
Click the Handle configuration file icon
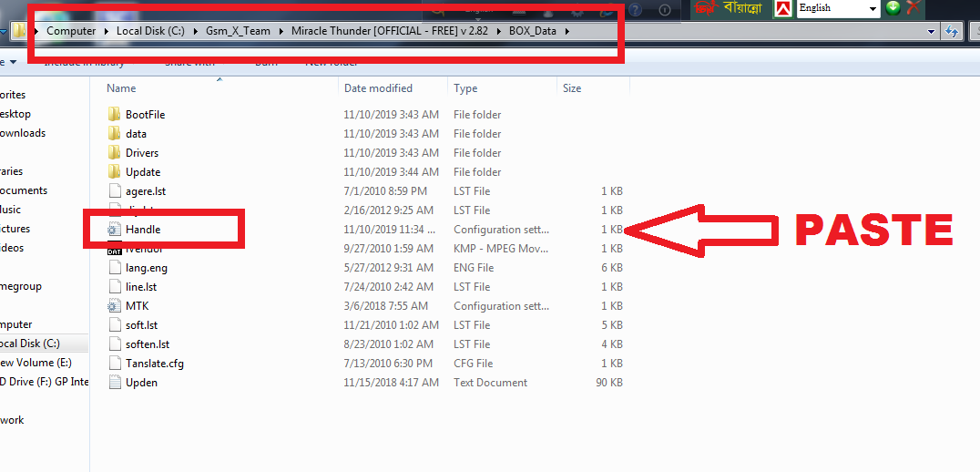[114, 230]
